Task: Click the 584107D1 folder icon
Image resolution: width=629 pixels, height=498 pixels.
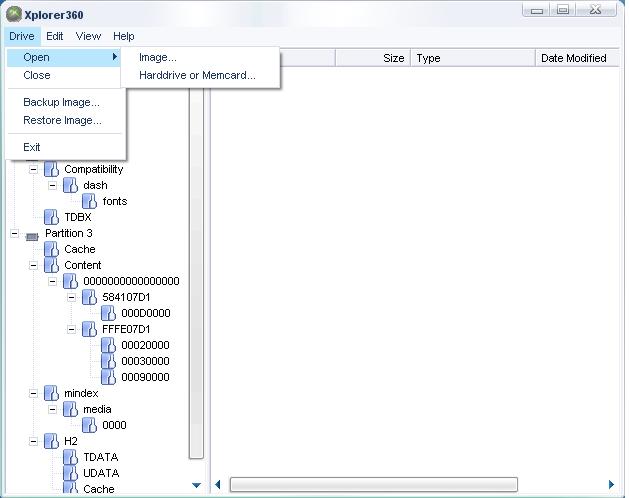Action: [89, 297]
